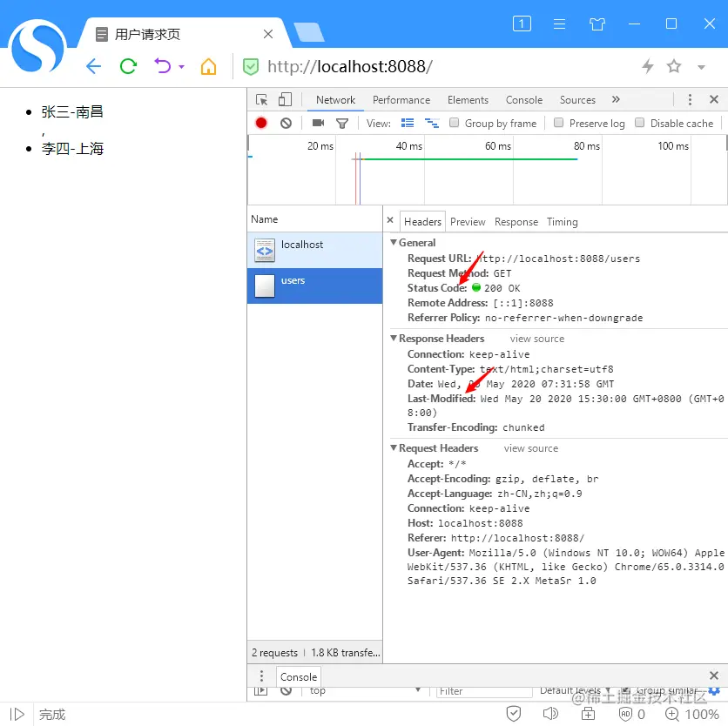
Task: Toggle the status bar sound speaker icon
Action: [550, 714]
